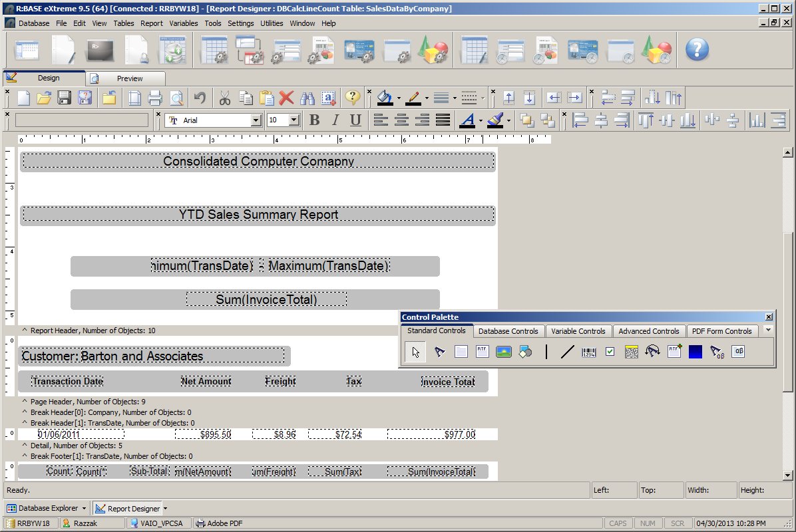The width and height of the screenshot is (796, 532).
Task: Toggle Underline formatting
Action: [x=355, y=120]
